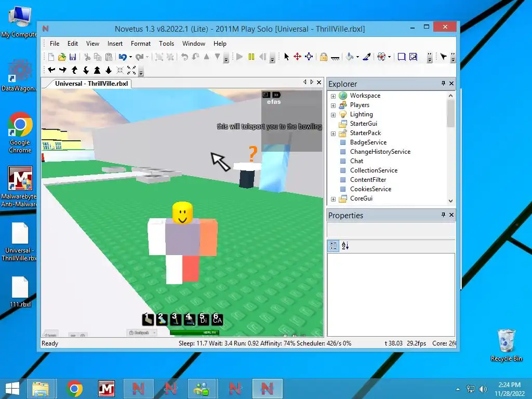
Task: Open the Insert menu
Action: pos(115,44)
